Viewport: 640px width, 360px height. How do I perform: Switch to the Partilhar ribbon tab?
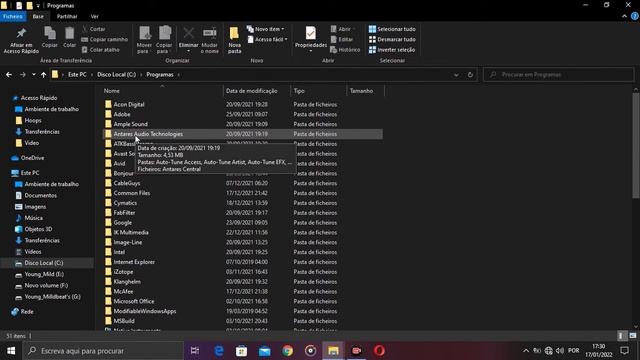67,16
